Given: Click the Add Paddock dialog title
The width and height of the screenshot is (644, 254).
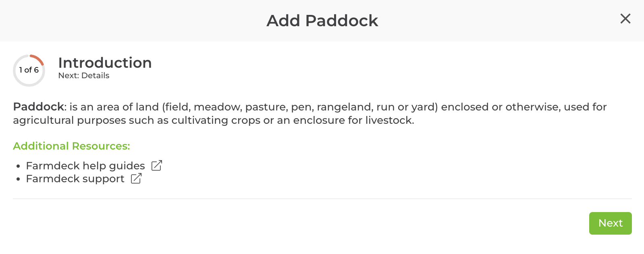Looking at the screenshot, I should [x=322, y=20].
